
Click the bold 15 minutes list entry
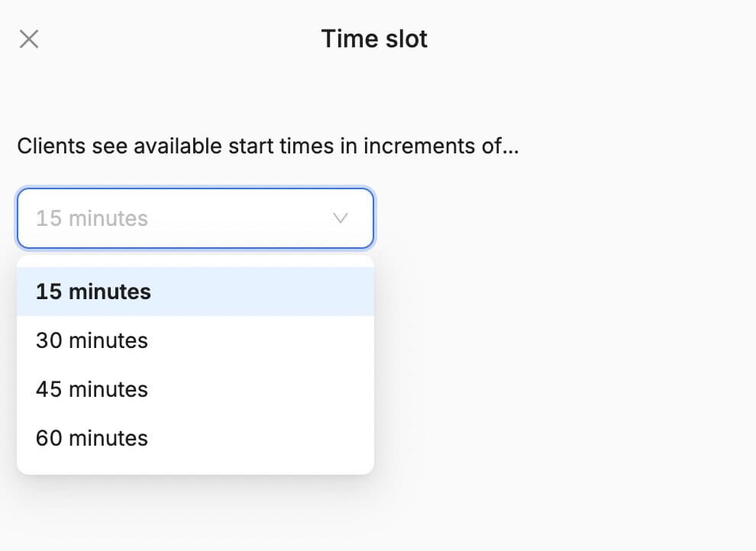tap(93, 292)
